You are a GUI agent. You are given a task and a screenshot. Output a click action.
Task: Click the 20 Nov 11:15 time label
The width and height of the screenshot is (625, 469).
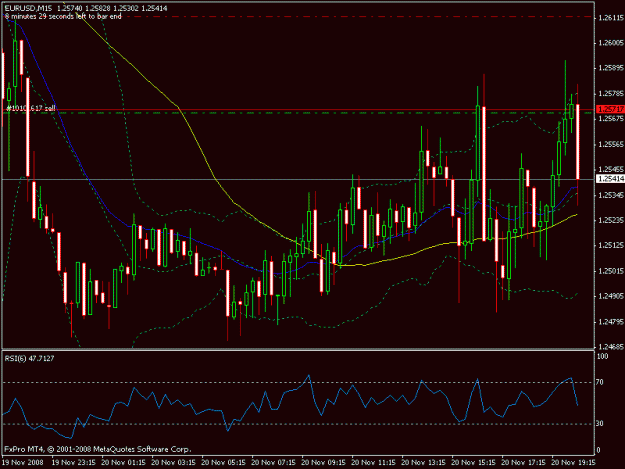coord(373,463)
